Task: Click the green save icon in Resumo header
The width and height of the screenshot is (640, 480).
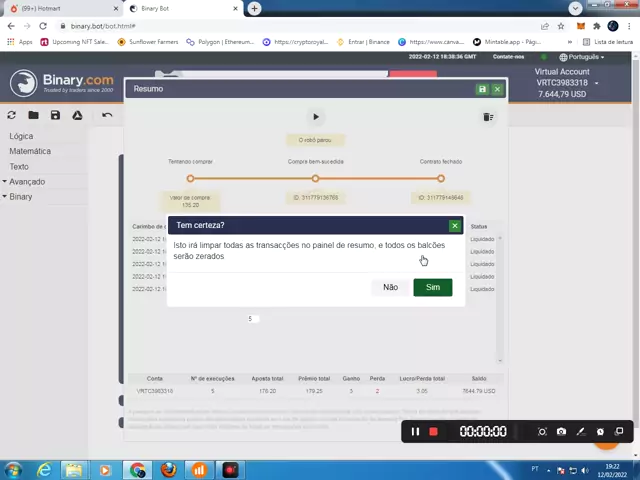Action: [482, 89]
